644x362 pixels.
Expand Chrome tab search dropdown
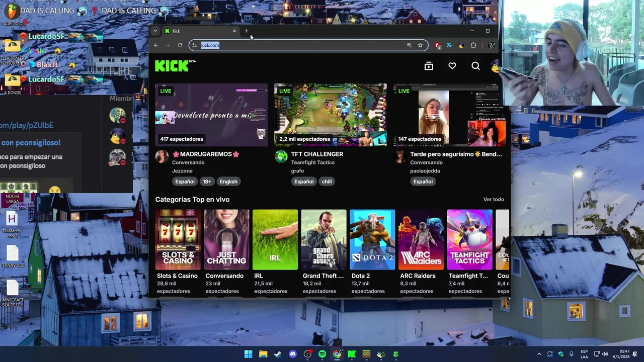coord(155,31)
